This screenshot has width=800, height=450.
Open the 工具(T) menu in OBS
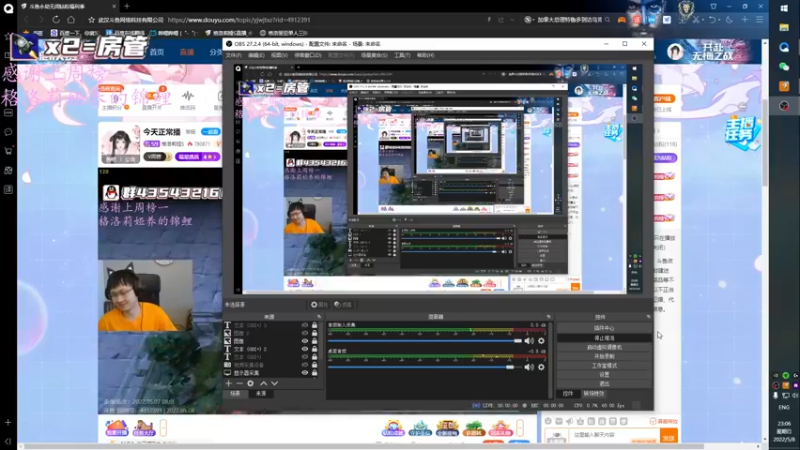point(402,55)
